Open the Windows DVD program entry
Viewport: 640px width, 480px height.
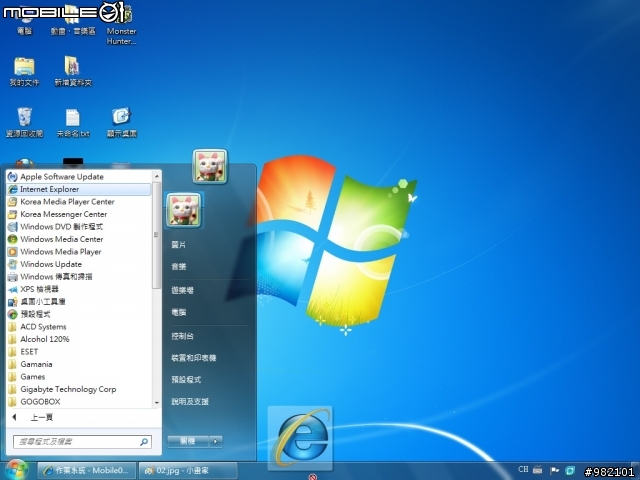[78, 227]
